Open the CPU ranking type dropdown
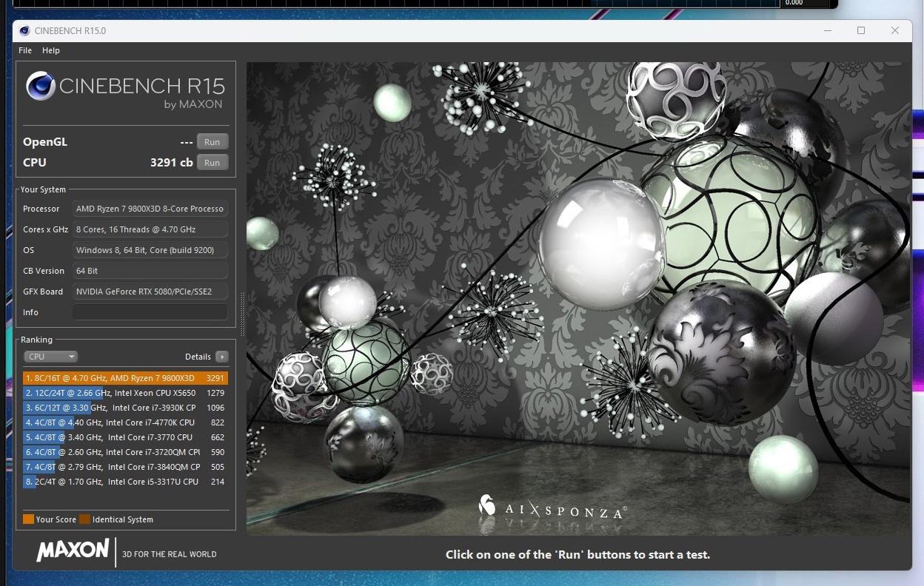The image size is (924, 586). [50, 357]
